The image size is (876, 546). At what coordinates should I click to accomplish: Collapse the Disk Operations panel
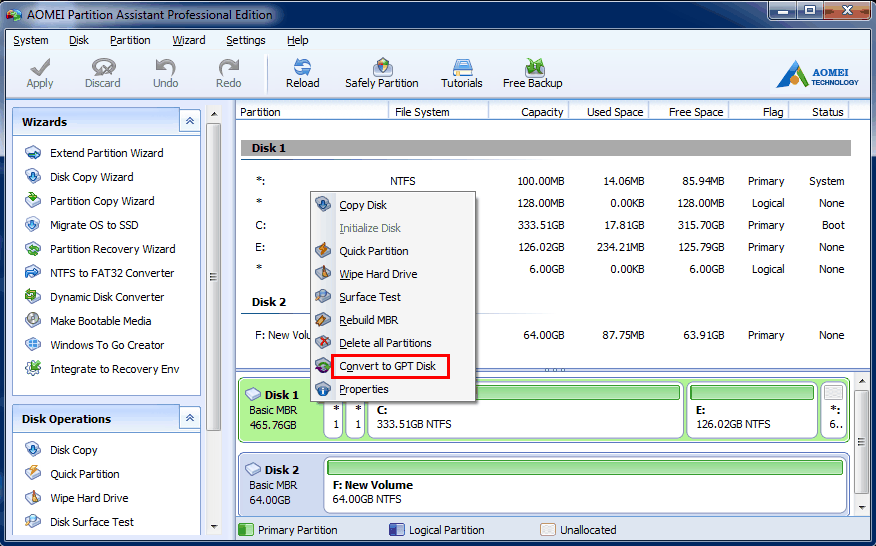point(190,418)
